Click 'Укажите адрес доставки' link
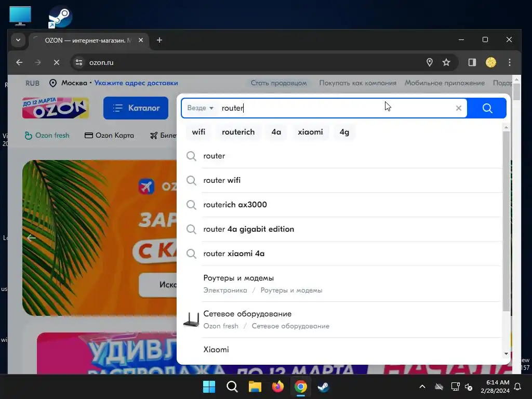This screenshot has height=399, width=532. (136, 83)
